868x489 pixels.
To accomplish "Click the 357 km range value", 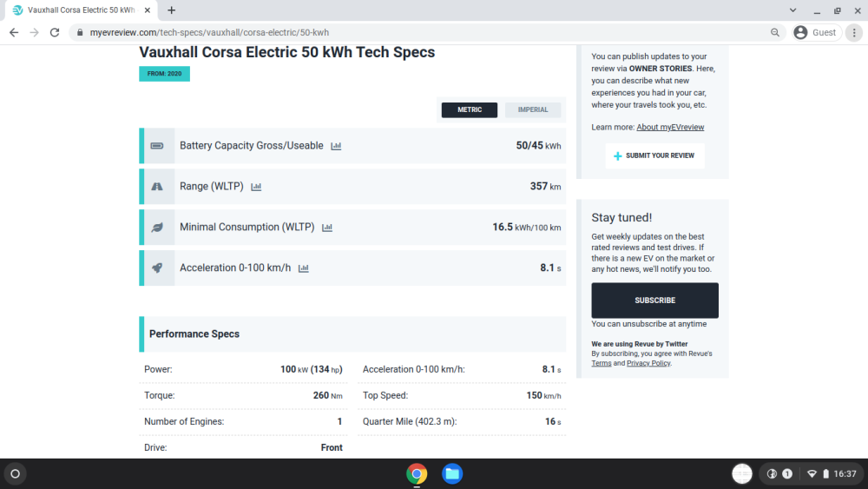I will (x=545, y=187).
